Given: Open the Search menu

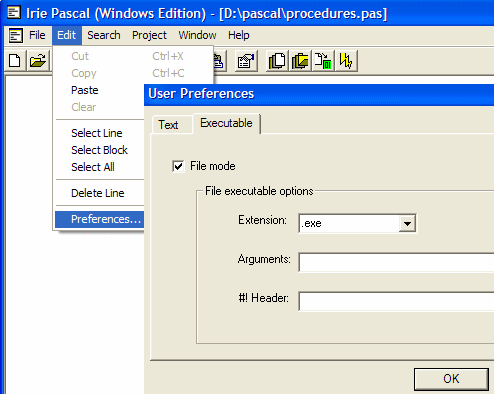Looking at the screenshot, I should (104, 35).
